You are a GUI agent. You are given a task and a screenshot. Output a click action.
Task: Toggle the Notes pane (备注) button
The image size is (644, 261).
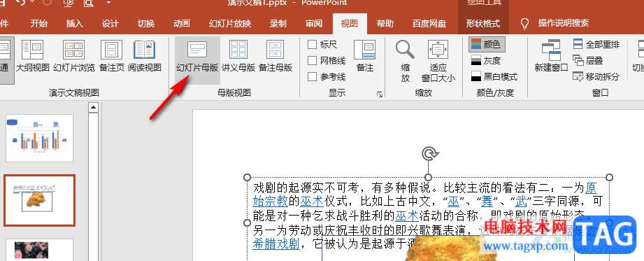point(365,57)
